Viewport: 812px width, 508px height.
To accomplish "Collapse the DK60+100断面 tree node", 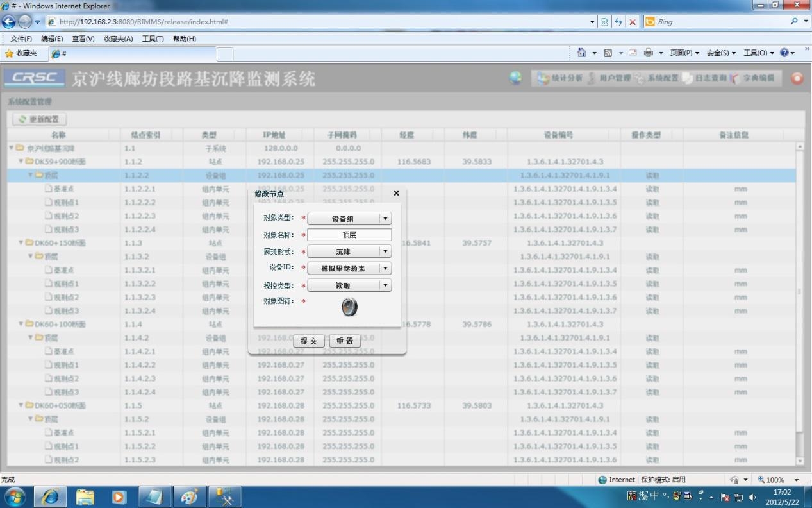I will (21, 324).
